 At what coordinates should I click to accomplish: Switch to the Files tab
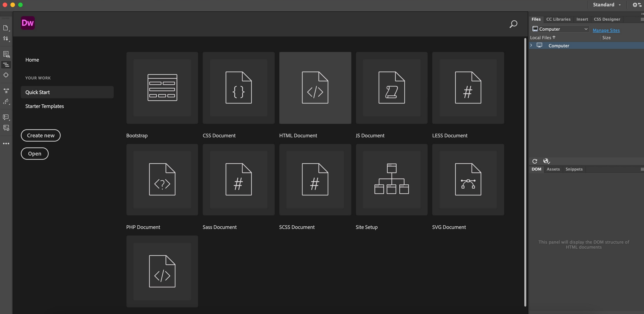[536, 19]
